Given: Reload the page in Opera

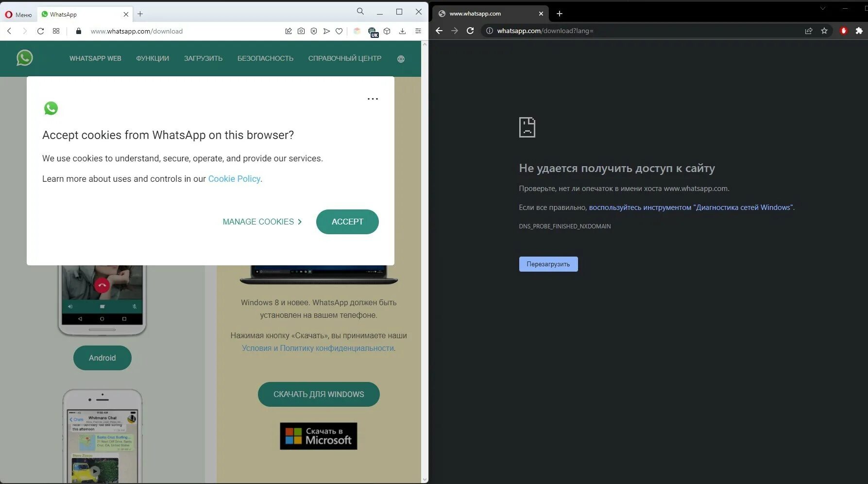Looking at the screenshot, I should [41, 31].
